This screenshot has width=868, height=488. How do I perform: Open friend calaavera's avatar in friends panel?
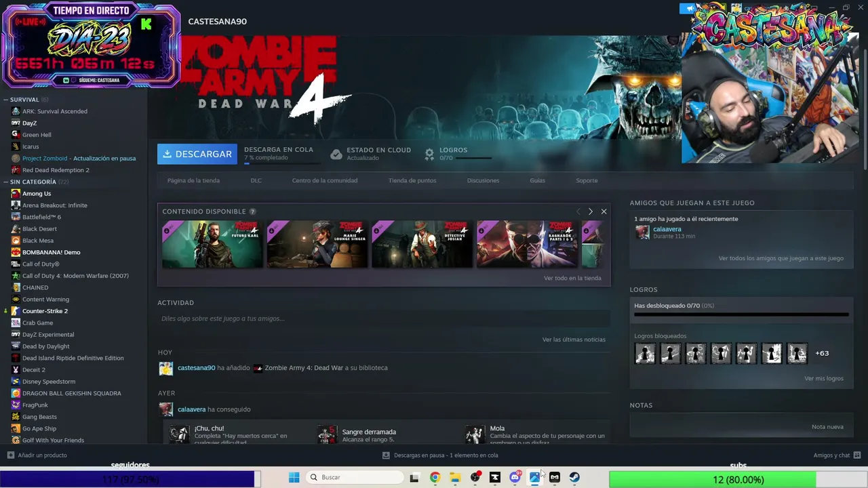coord(642,232)
